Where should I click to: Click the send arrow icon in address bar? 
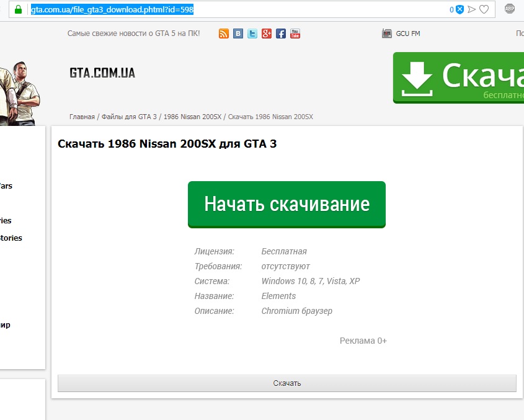(472, 9)
